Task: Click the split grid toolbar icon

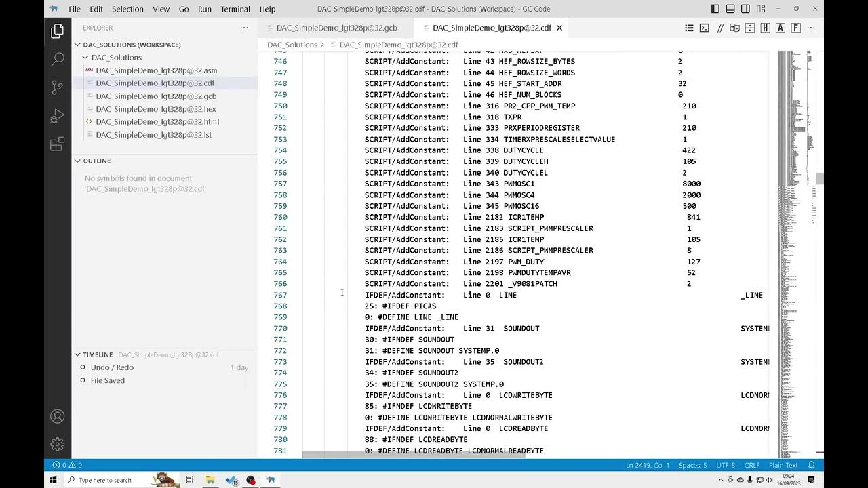Action: point(750,28)
